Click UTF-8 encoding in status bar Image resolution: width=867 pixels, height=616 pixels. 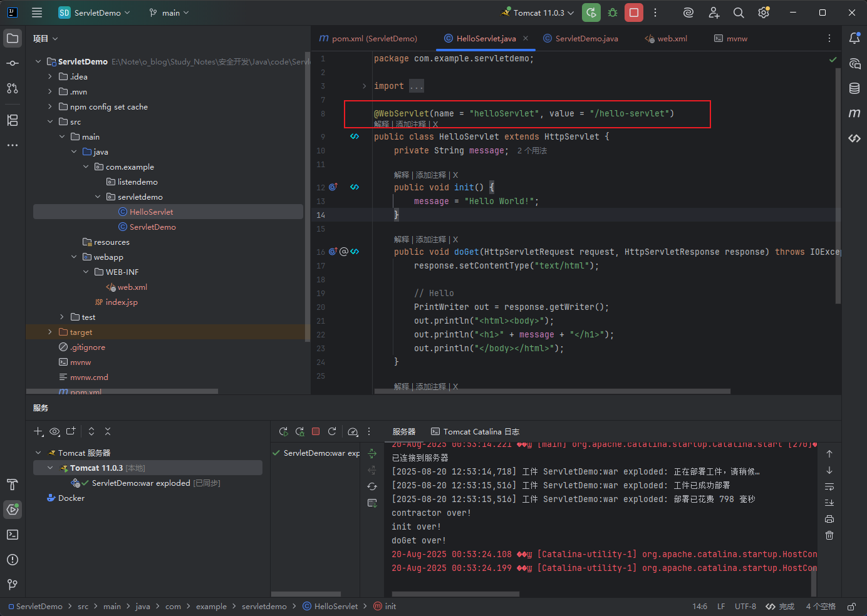[745, 607]
